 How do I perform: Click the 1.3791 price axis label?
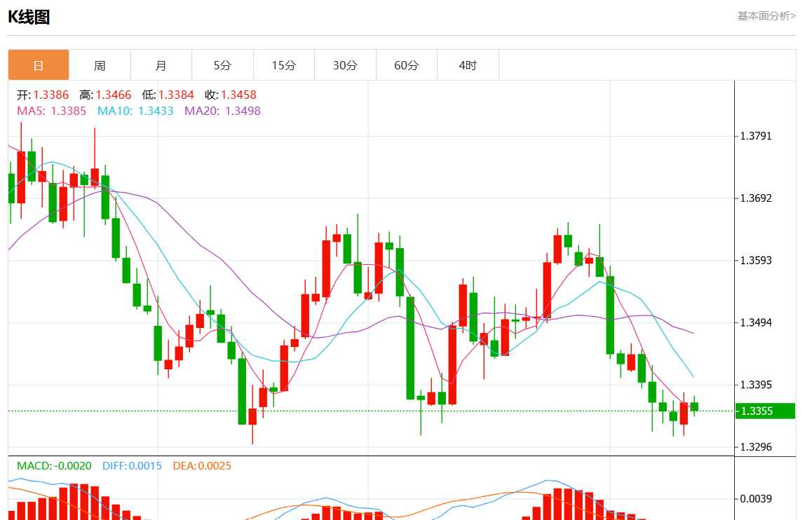pos(756,136)
